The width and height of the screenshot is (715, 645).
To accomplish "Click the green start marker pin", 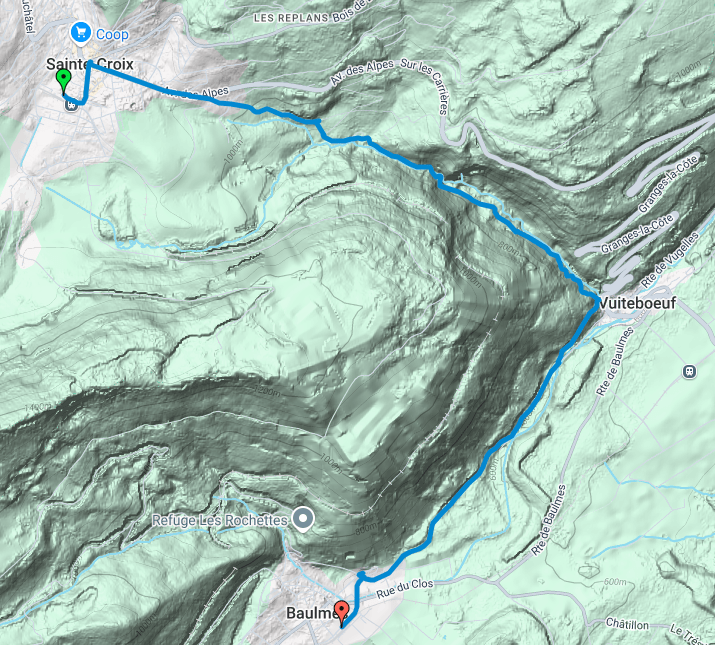I will 63,81.
